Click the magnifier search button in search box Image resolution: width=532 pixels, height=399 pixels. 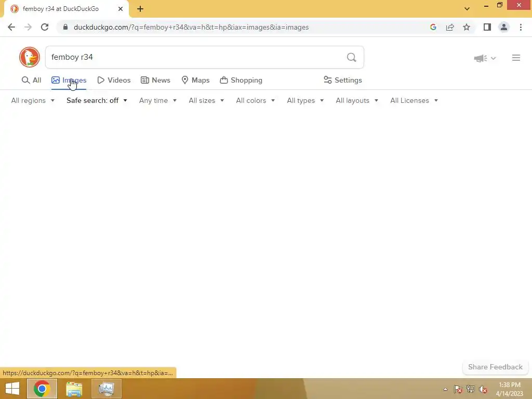pos(352,57)
